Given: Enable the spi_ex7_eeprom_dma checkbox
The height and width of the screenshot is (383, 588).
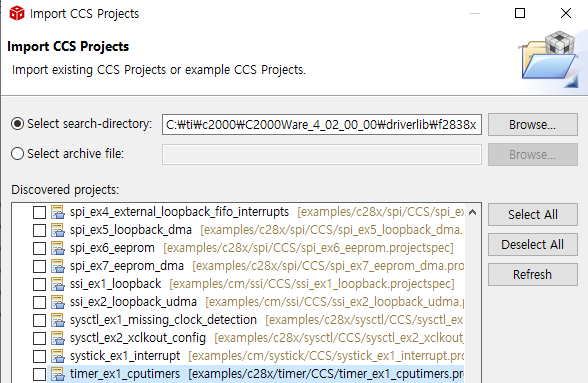Looking at the screenshot, I should 39,266.
